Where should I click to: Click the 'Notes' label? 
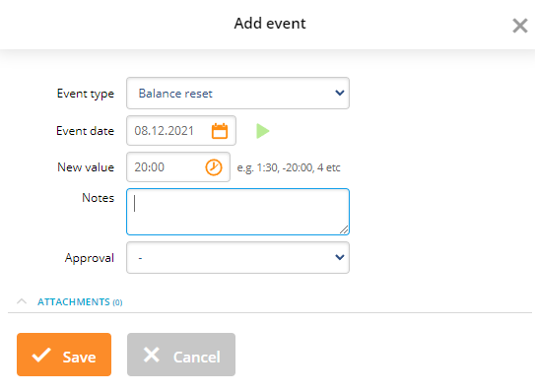coord(98,198)
